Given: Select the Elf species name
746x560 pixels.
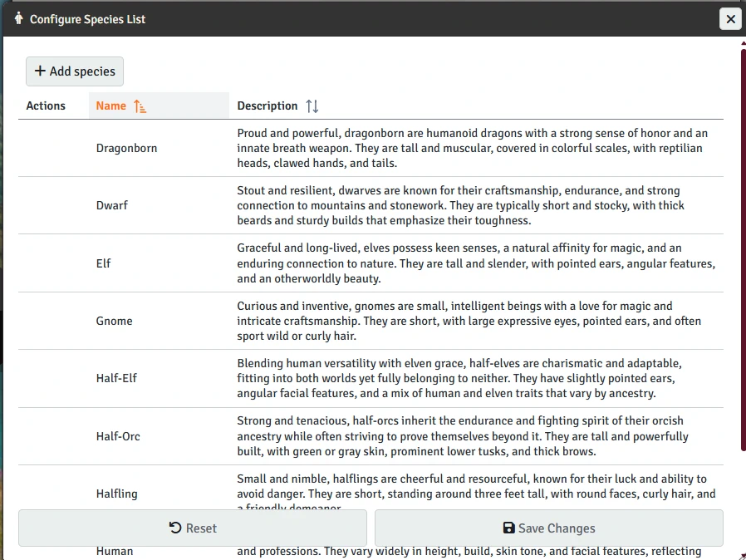Looking at the screenshot, I should click(x=103, y=263).
